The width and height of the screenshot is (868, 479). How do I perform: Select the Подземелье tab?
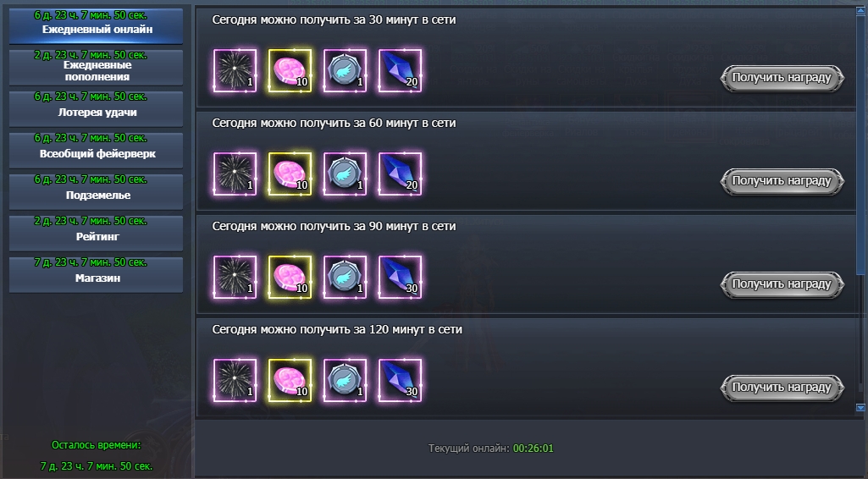pyautogui.click(x=97, y=192)
